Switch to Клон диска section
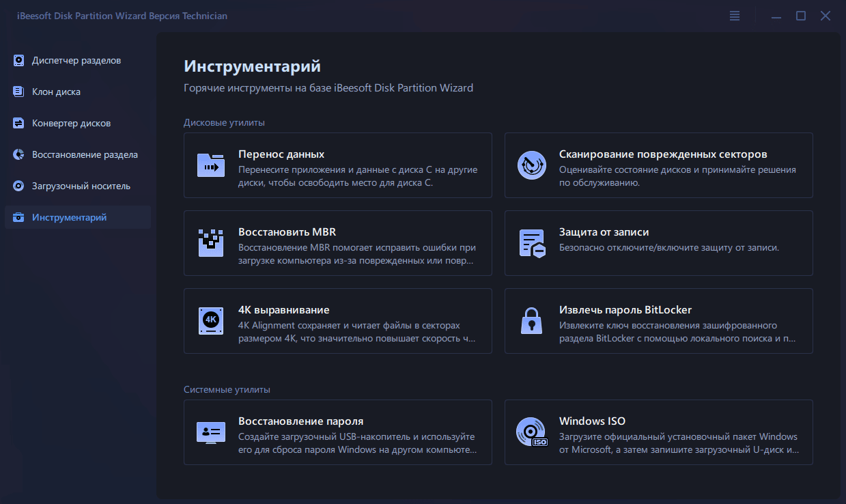 [x=56, y=92]
